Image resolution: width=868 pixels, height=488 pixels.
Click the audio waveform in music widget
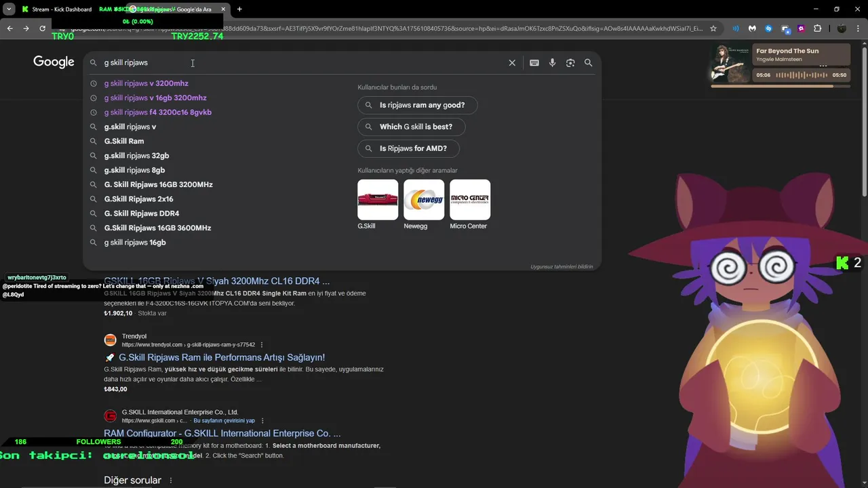(801, 74)
